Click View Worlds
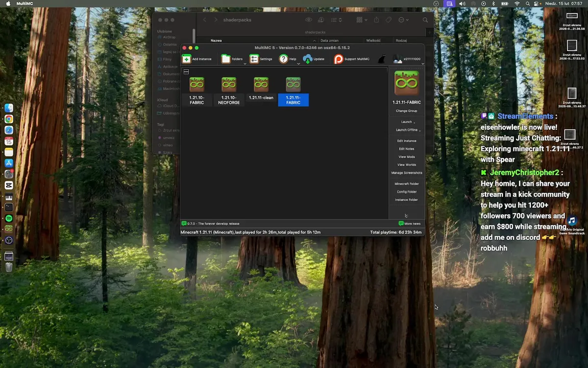 pos(406,165)
